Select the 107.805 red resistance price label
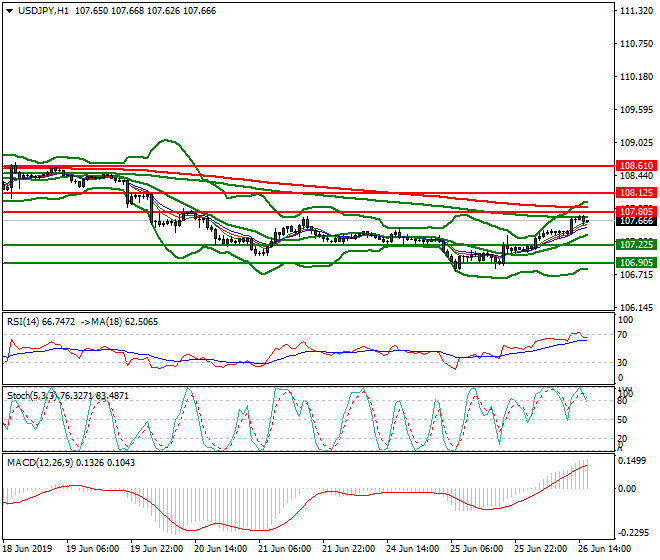660x560 pixels. point(636,211)
